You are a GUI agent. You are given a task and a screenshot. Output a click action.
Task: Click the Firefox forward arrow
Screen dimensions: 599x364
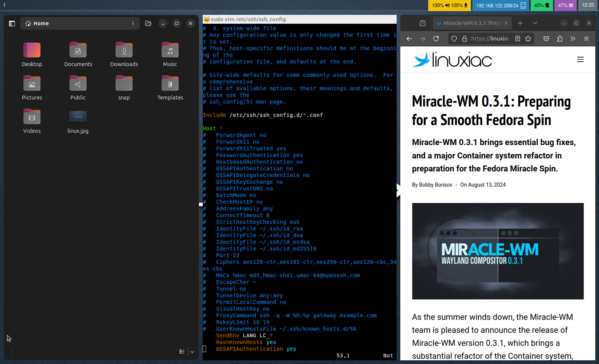423,39
